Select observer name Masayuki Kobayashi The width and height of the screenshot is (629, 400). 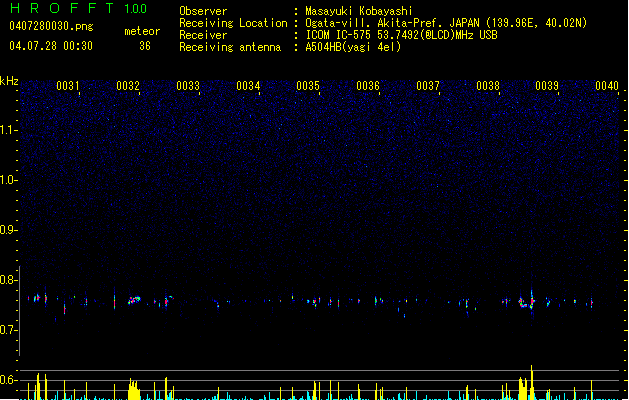tap(359, 11)
